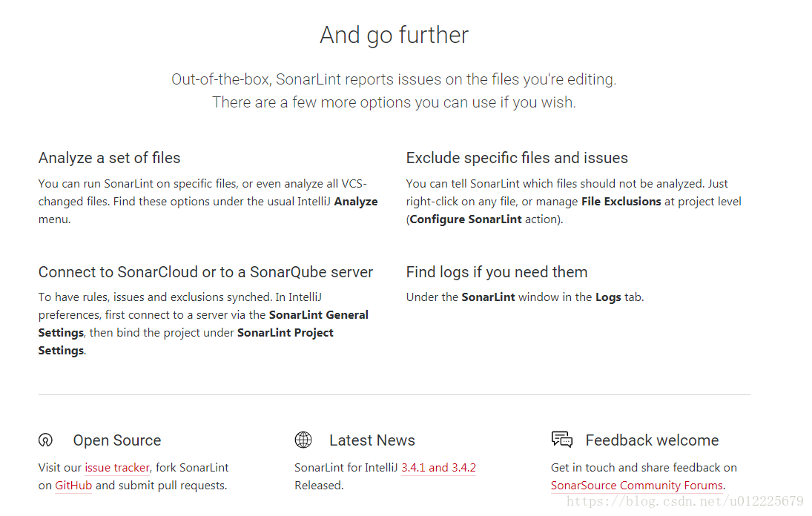Click the Feedback welcome chat bubbles icon
Viewport: 812px width, 516px height.
pos(562,440)
